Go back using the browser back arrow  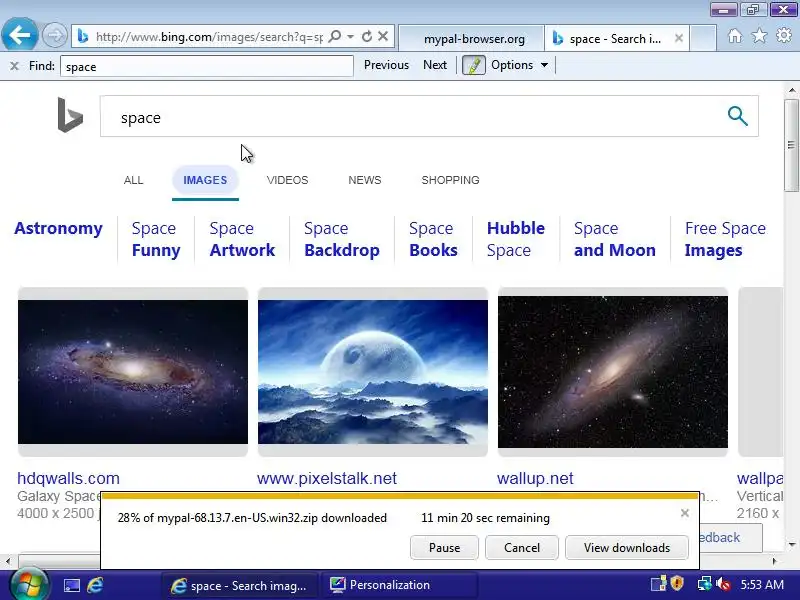(20, 35)
